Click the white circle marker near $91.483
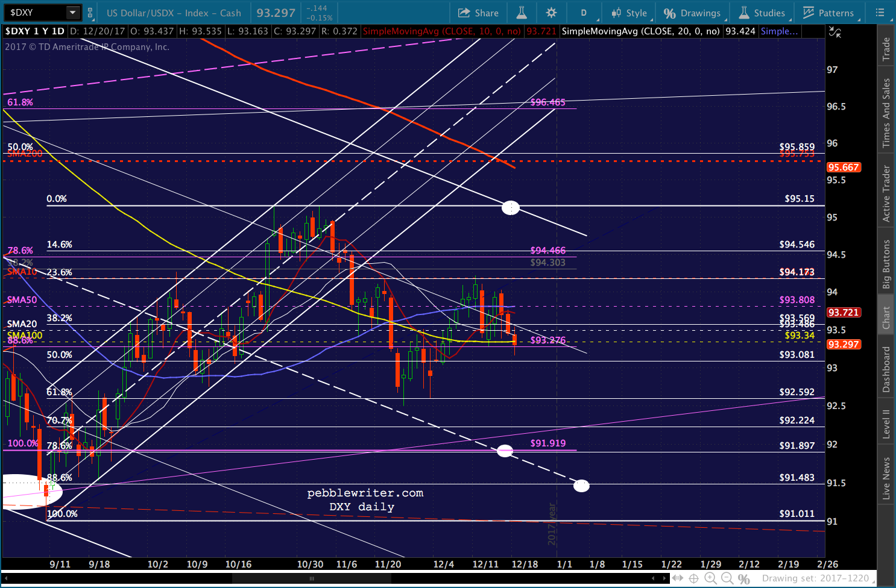The width and height of the screenshot is (896, 588). pyautogui.click(x=581, y=486)
